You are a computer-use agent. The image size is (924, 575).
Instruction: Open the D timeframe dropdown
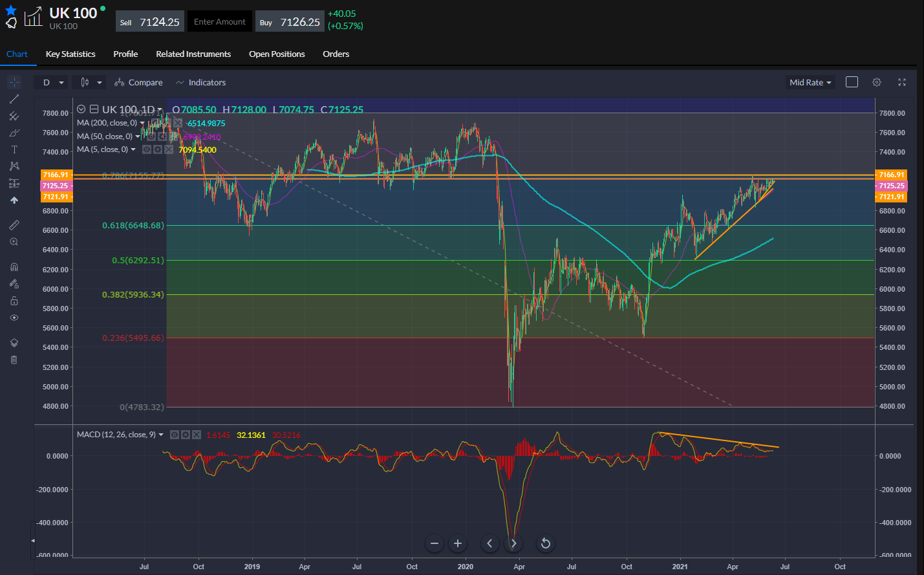tap(53, 82)
